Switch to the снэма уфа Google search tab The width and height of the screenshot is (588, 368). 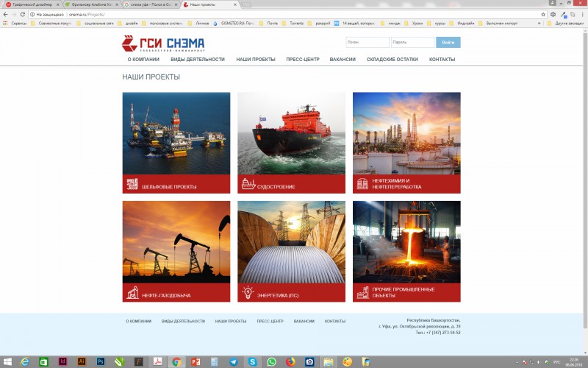point(151,4)
